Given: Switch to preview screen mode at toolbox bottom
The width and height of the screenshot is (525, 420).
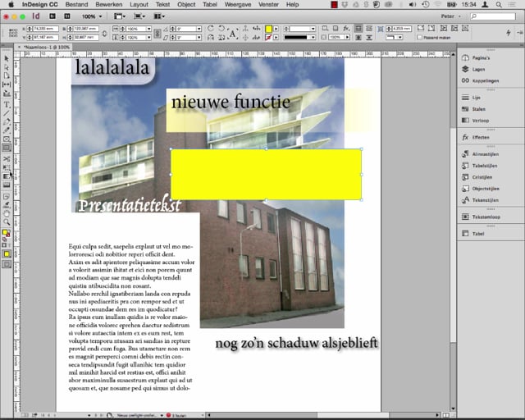Looking at the screenshot, I should click(x=7, y=264).
